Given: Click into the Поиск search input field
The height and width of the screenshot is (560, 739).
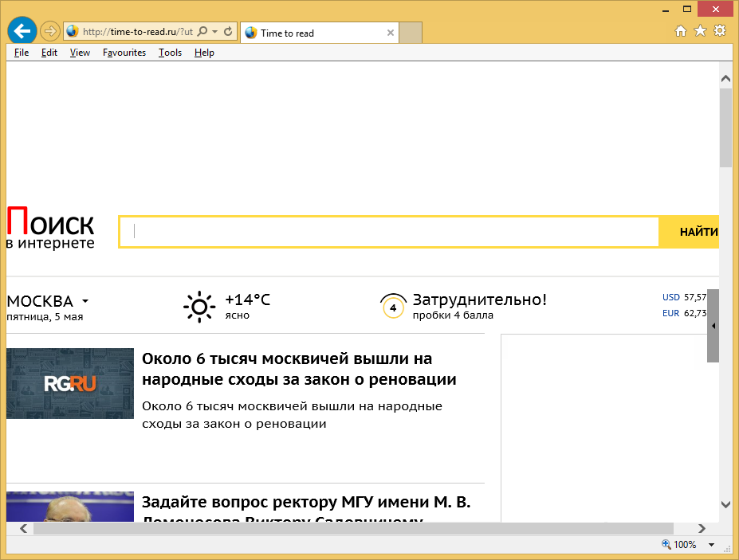Looking at the screenshot, I should pos(391,232).
